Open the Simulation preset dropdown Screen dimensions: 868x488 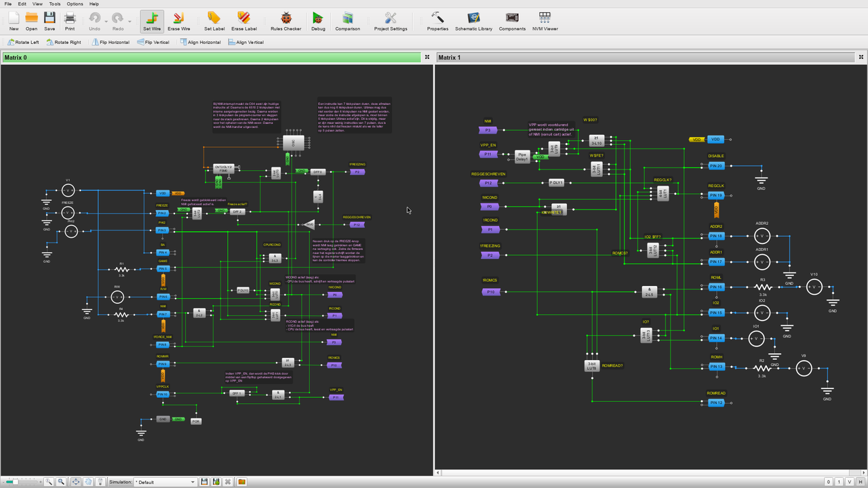point(165,482)
